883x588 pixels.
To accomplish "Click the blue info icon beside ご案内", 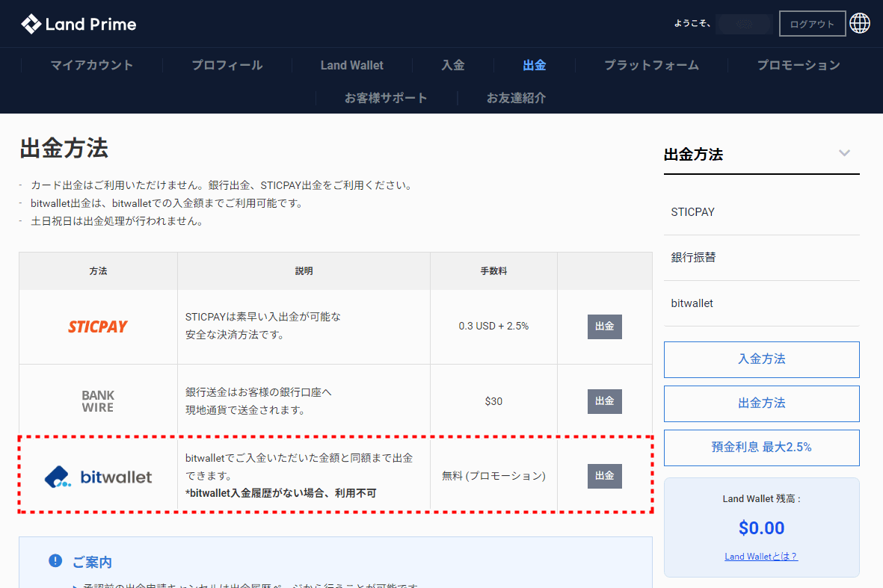I will (55, 560).
